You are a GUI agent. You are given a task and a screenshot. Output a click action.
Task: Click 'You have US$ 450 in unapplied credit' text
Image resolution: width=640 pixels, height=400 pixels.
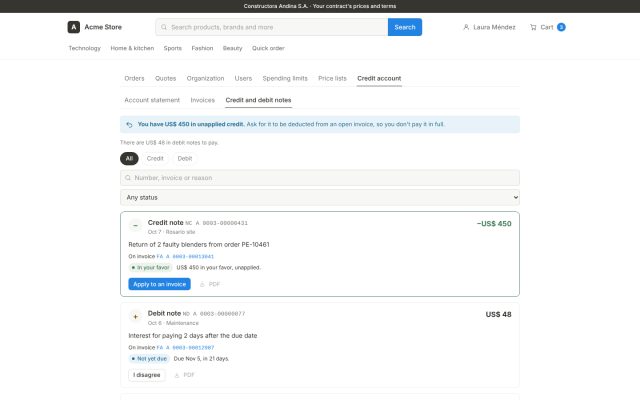coord(191,124)
